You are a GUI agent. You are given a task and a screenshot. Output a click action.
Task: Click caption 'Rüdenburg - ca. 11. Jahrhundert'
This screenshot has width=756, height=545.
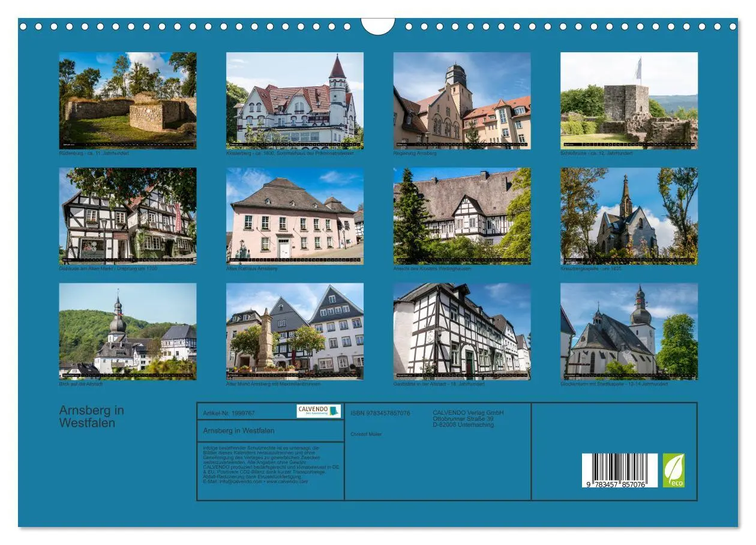(x=94, y=153)
